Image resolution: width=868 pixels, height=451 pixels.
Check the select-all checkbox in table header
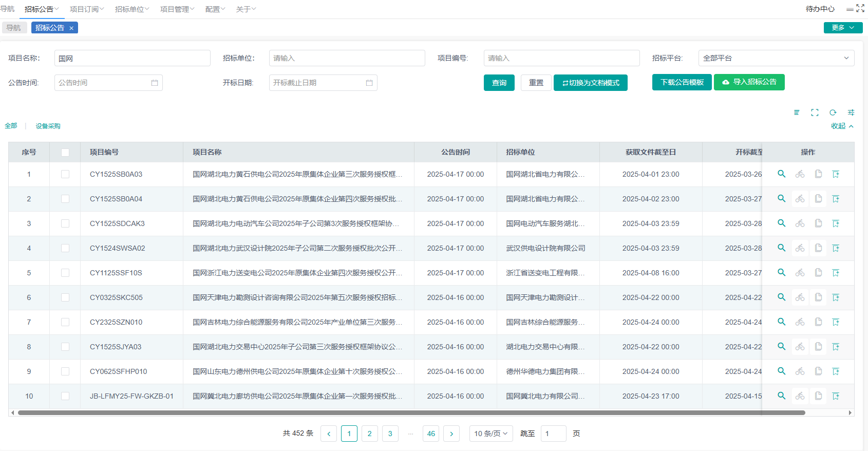coord(65,153)
